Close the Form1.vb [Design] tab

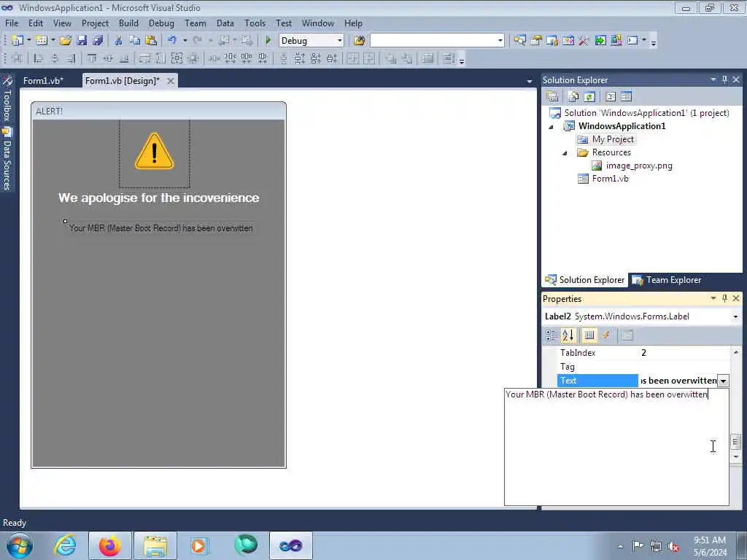[171, 81]
